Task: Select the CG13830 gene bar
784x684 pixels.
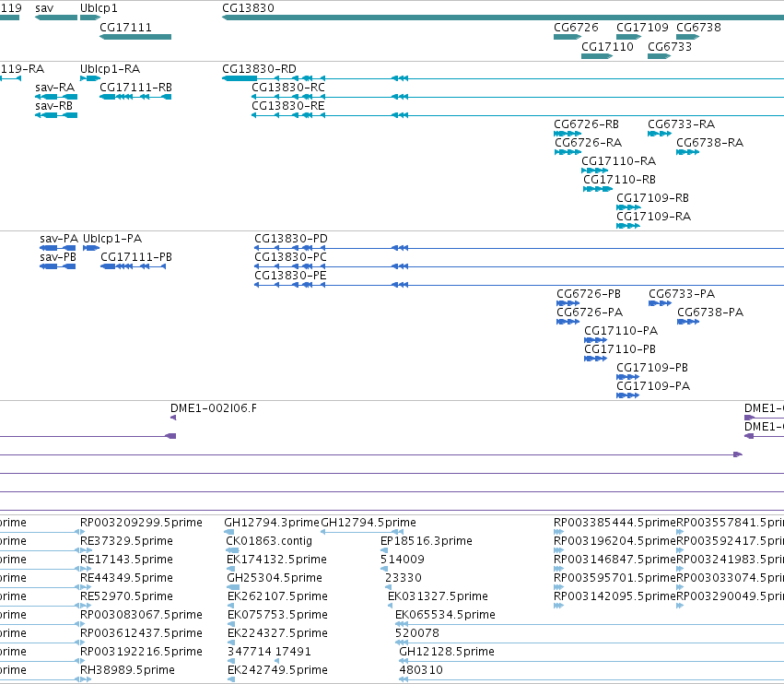Action: [503, 18]
